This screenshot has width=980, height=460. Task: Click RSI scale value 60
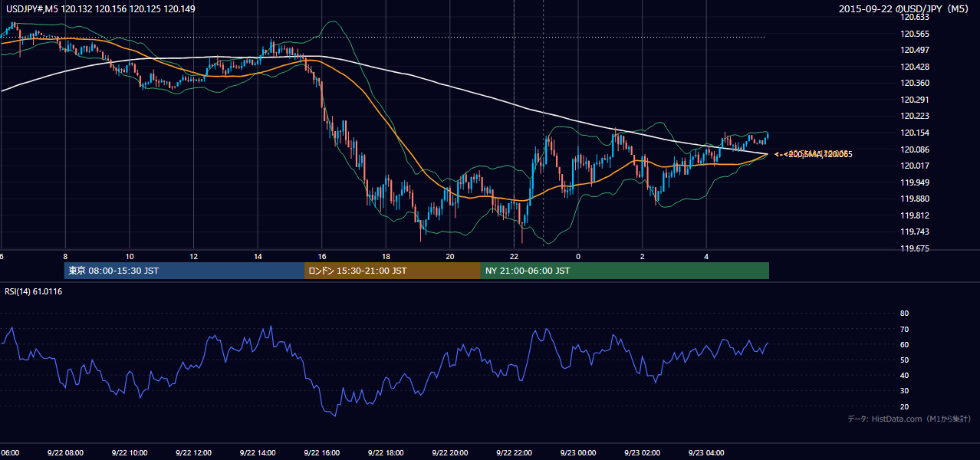[x=904, y=344]
